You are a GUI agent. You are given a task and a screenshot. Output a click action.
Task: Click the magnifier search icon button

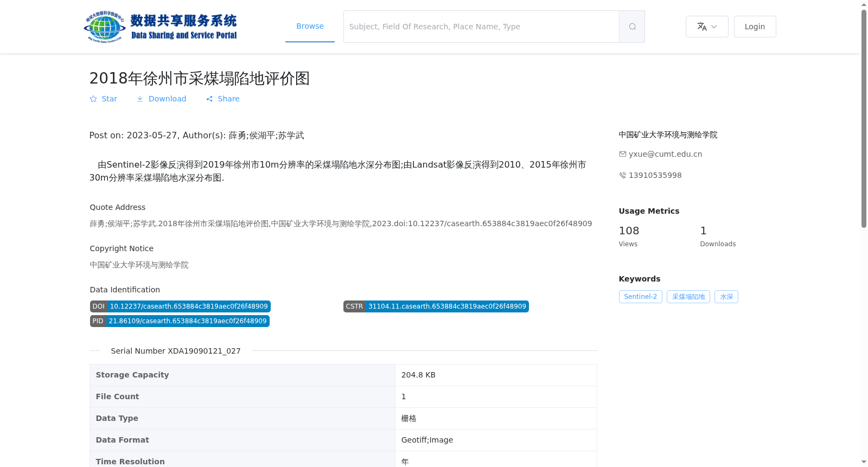632,27
